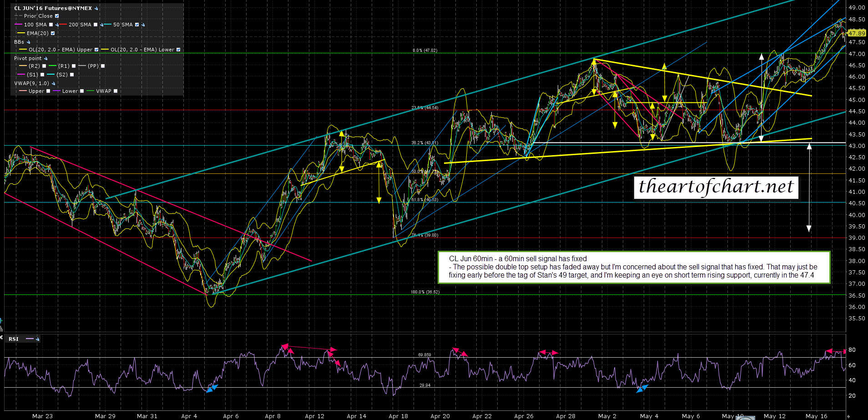Viewport: 868px width, 420px height.
Task: Disable the EMA(20) checkbox
Action: tap(53, 33)
